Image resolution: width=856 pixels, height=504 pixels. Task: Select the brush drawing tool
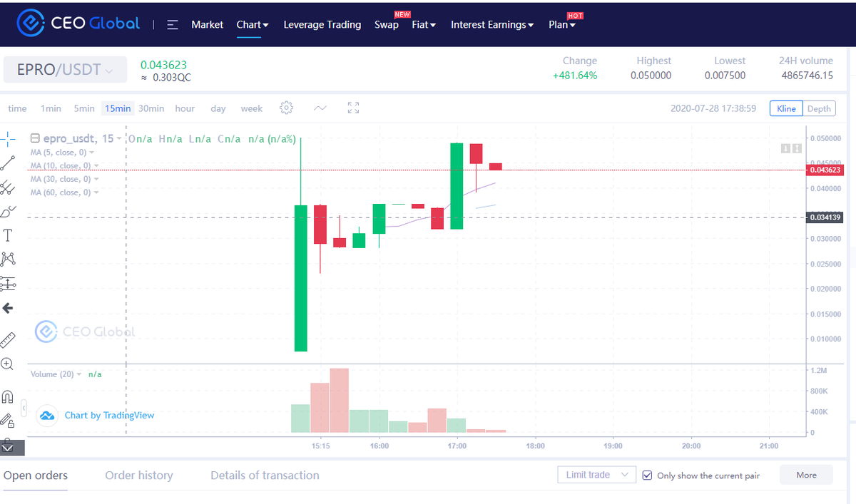pos(7,212)
